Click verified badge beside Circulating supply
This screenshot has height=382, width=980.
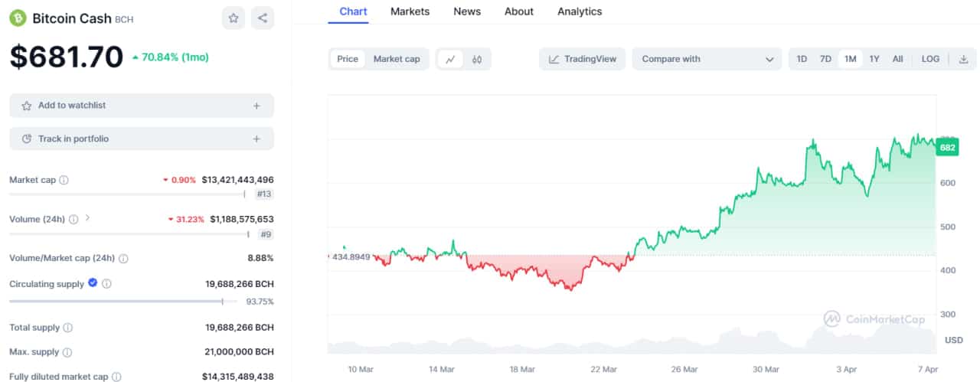coord(93,283)
